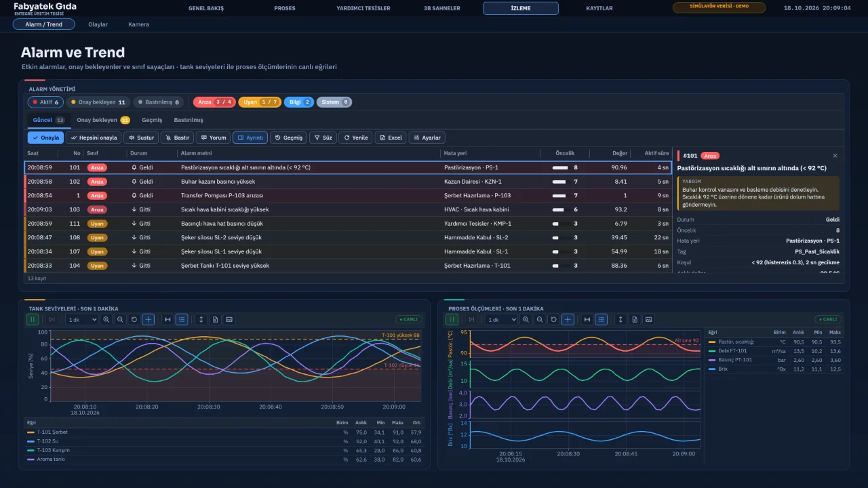
Task: Reset the Tank Seviyeleri chart view
Action: click(x=134, y=319)
